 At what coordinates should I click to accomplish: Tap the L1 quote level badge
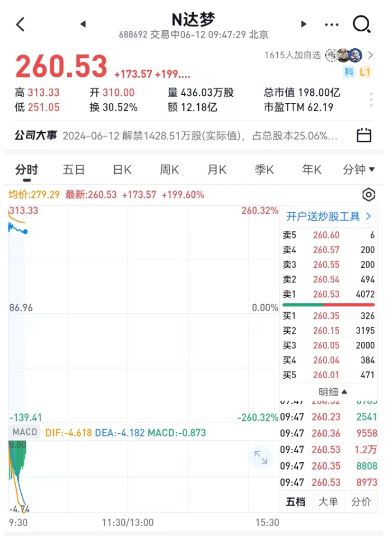click(x=365, y=72)
